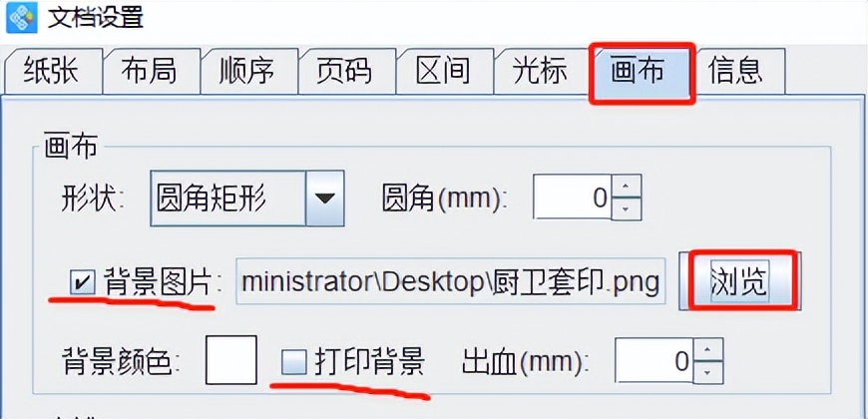Switch to the 纸张 tab
The width and height of the screenshot is (868, 419).
click(x=52, y=71)
